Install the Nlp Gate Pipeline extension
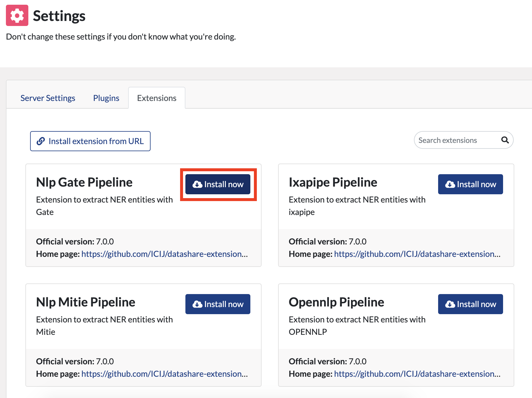Viewport: 532px width, 398px height. point(218,184)
